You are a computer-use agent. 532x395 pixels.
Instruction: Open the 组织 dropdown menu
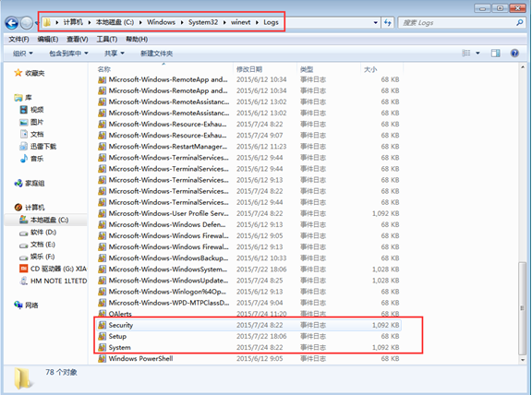pos(23,54)
